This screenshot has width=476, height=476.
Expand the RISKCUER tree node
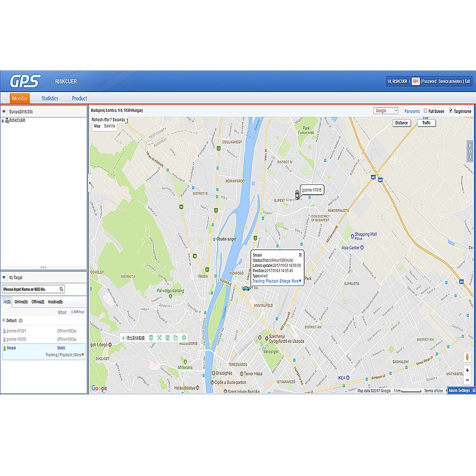click(3, 121)
